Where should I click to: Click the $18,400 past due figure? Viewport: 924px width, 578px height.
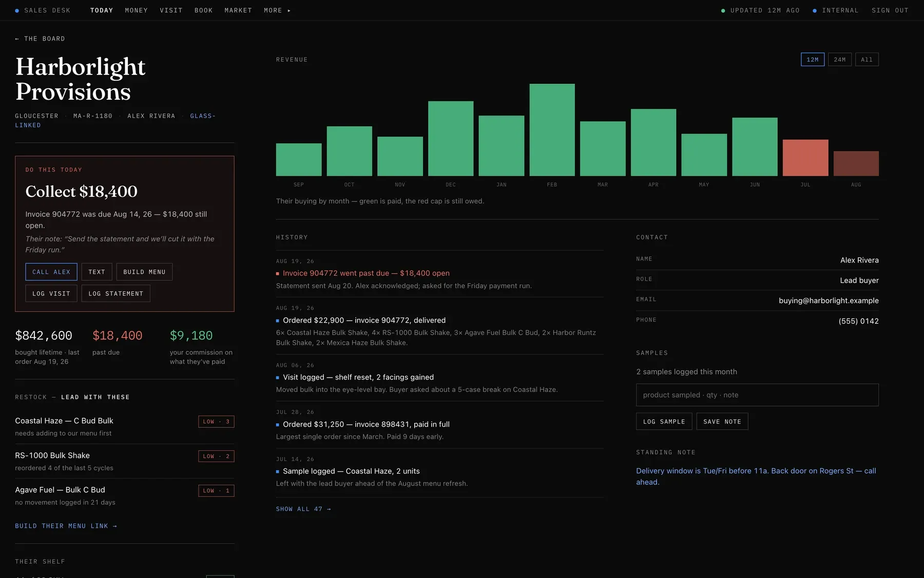click(x=118, y=335)
